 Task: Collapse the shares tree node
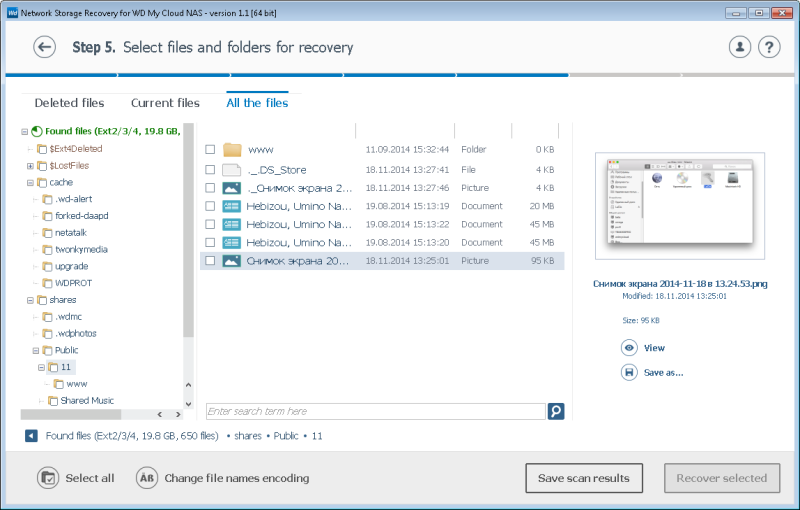tap(30, 300)
